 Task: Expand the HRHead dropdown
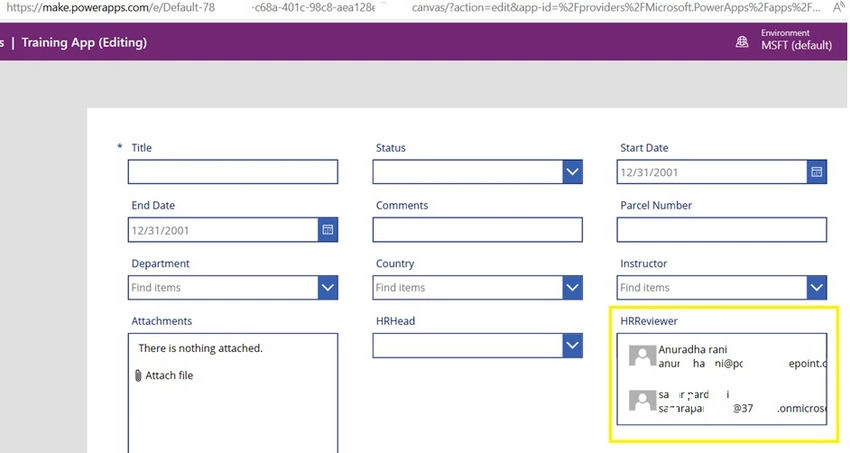click(x=572, y=345)
